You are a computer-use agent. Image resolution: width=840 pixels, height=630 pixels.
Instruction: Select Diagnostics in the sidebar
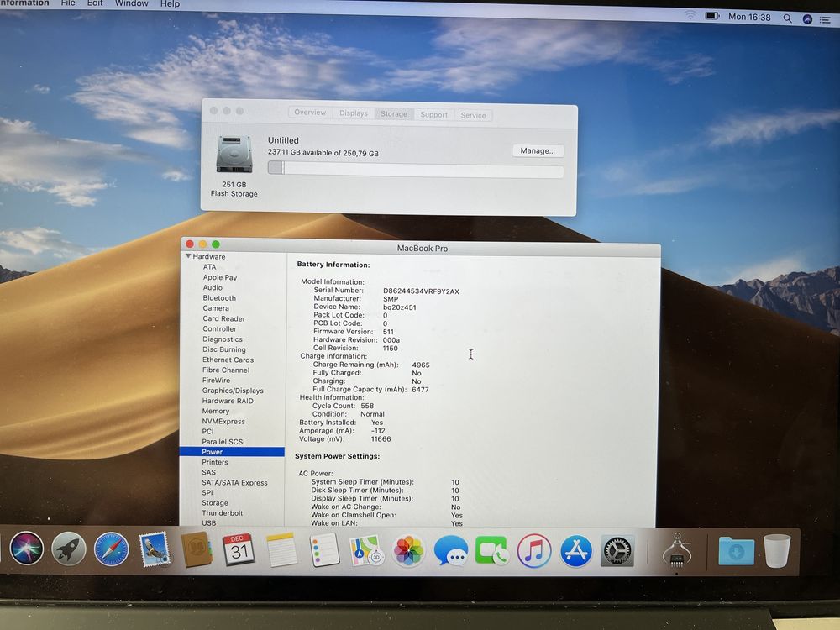223,339
